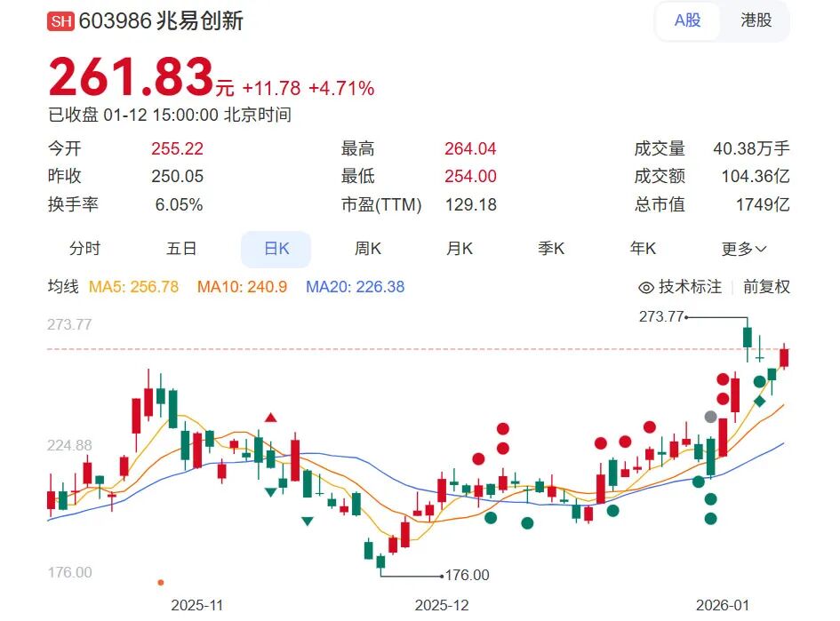Toggle the MA10 line via its legend

click(x=242, y=288)
